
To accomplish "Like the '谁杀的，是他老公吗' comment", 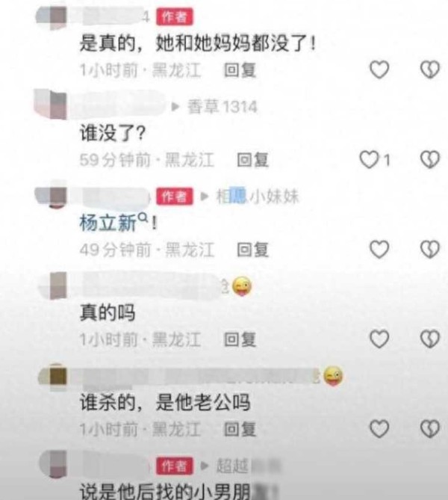I will click(x=379, y=428).
